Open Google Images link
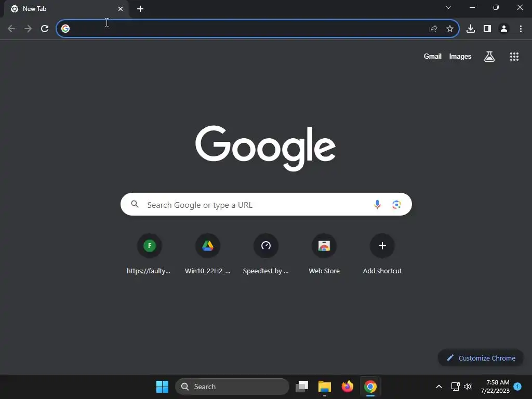Viewport: 532px width, 399px height. click(460, 57)
